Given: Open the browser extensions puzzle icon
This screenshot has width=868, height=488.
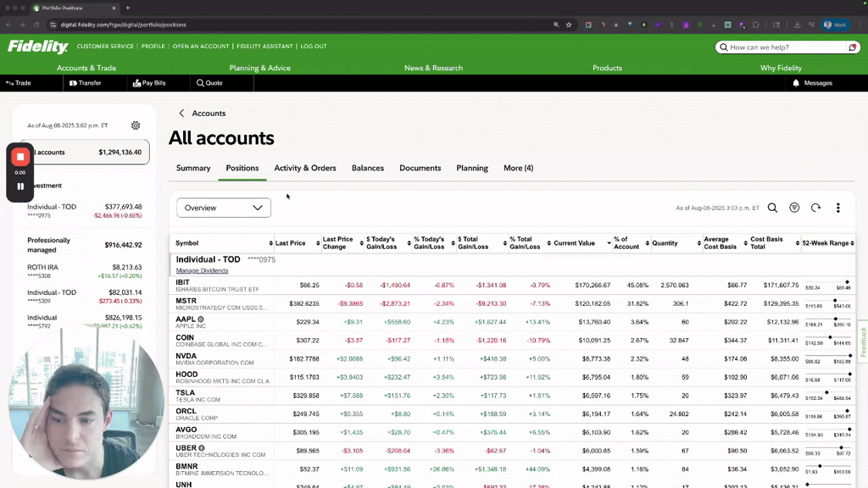Looking at the screenshot, I should pyautogui.click(x=755, y=25).
